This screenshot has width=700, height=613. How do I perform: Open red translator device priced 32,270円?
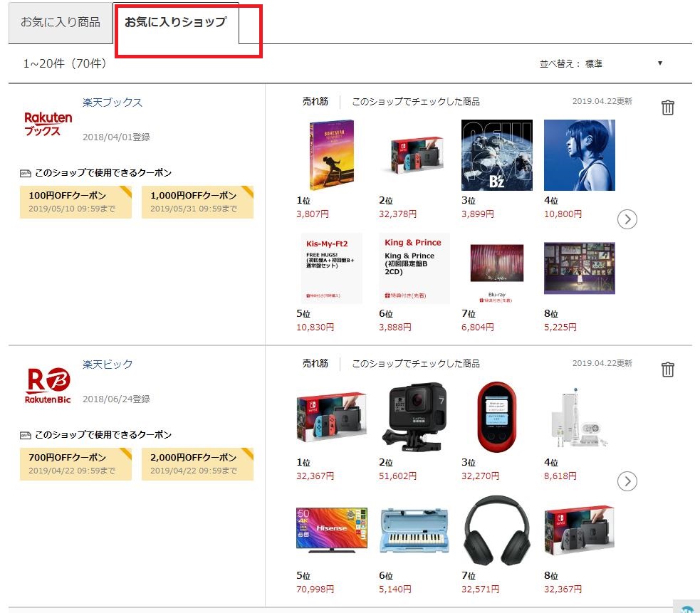[x=496, y=417]
